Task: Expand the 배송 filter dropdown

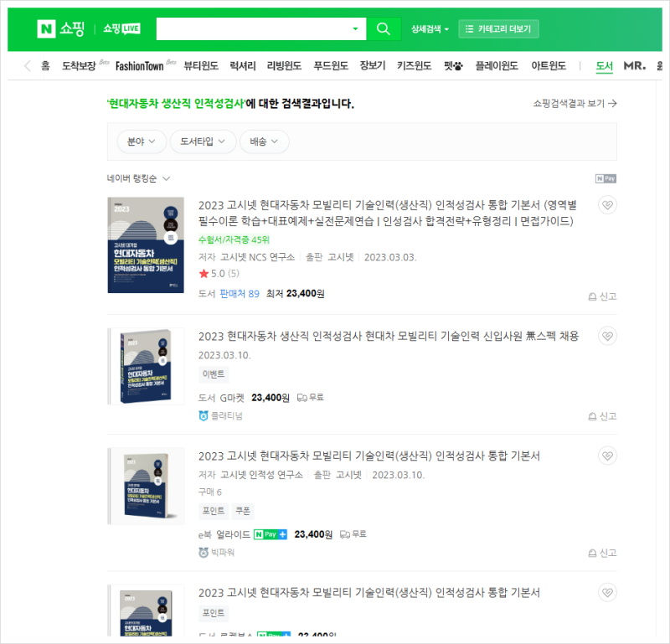Action: pyautogui.click(x=264, y=142)
